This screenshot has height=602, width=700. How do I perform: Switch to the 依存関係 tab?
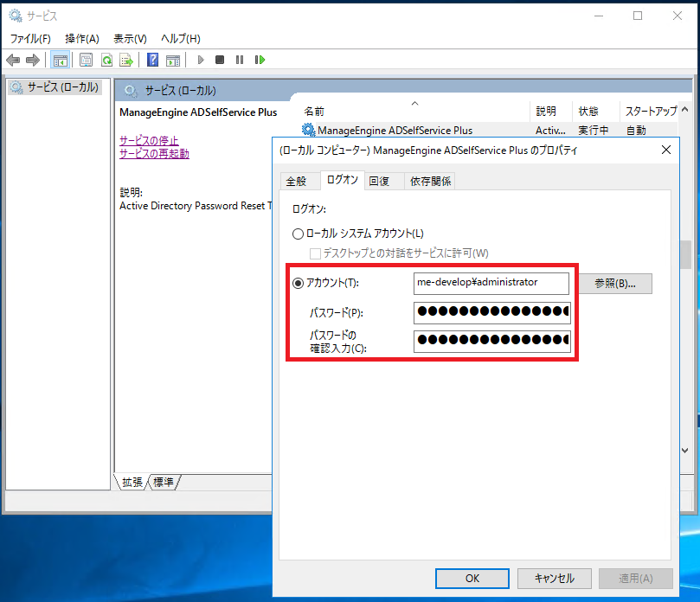pos(430,181)
